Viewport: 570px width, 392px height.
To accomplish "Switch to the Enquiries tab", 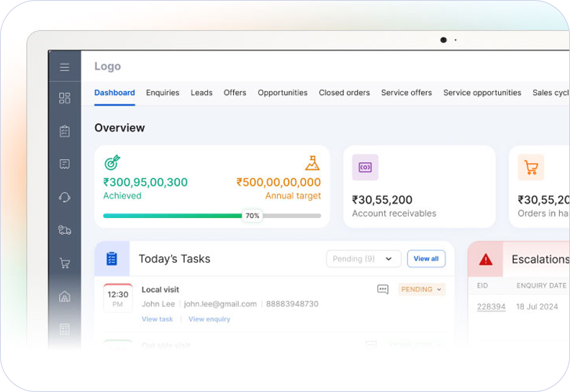I will 163,93.
